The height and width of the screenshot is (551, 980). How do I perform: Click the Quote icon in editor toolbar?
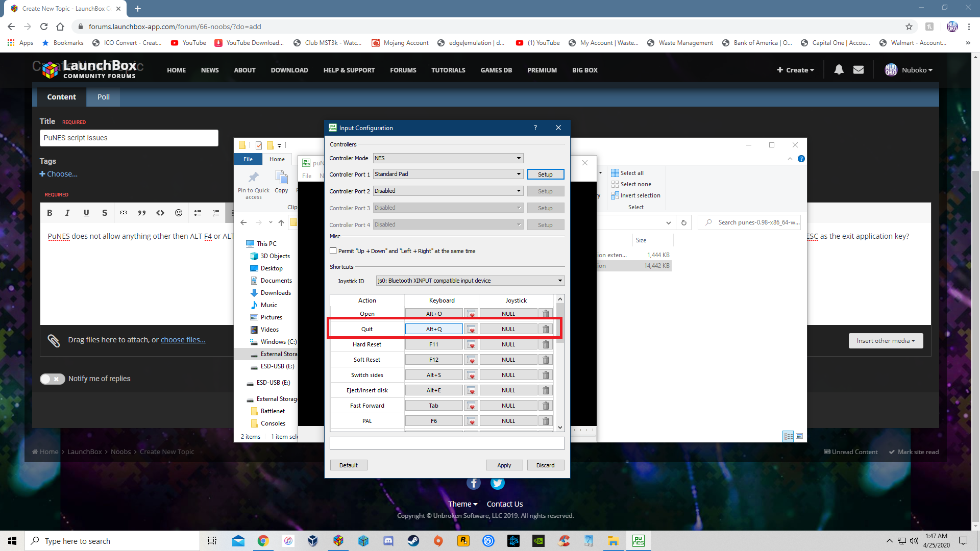click(142, 213)
